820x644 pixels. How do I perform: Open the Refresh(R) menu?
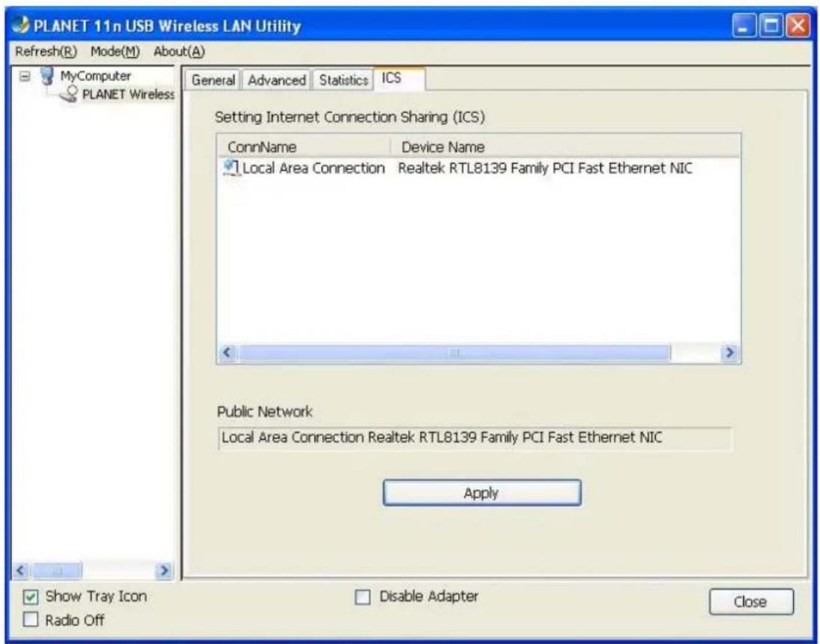46,51
